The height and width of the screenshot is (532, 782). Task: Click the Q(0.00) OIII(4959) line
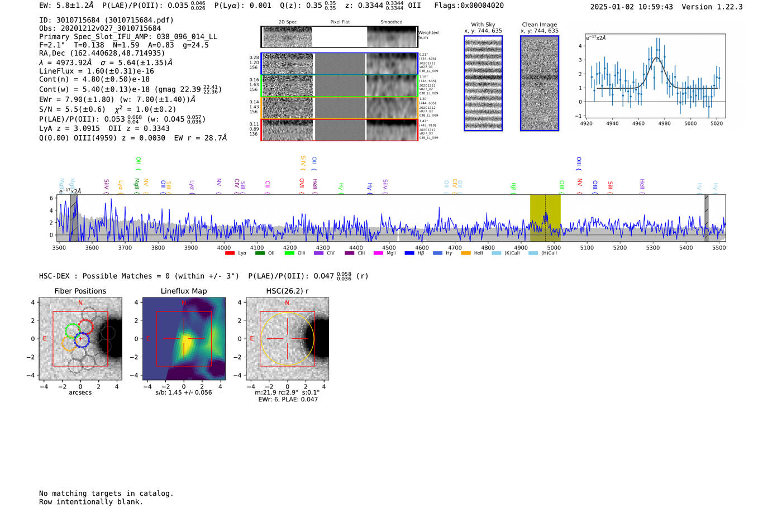point(133,138)
